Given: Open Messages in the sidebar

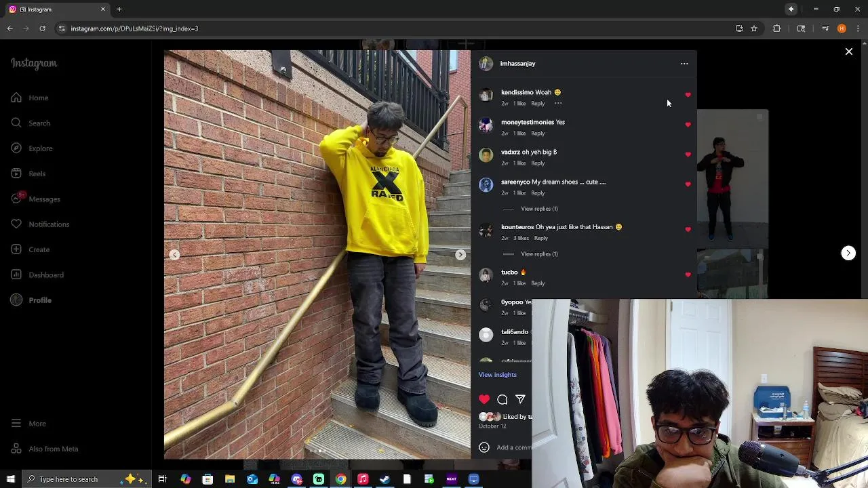Looking at the screenshot, I should click(x=36, y=199).
